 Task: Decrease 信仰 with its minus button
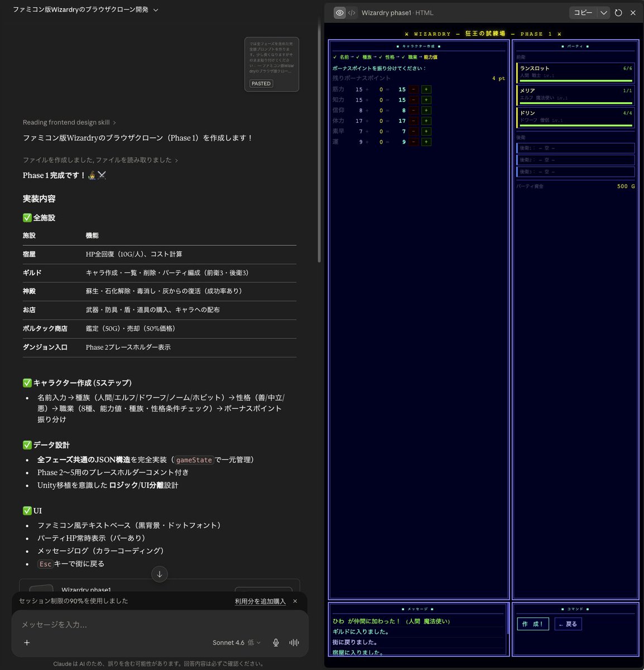(414, 111)
